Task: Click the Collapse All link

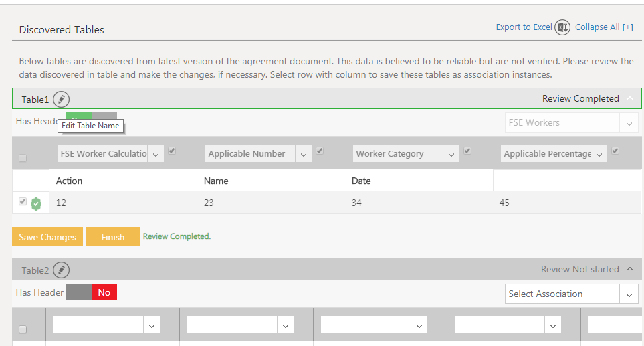Action: pyautogui.click(x=604, y=27)
